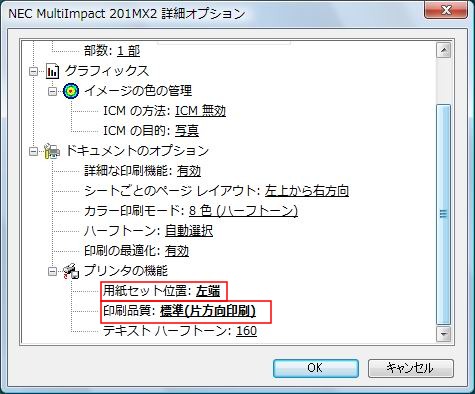The width and height of the screenshot is (475, 394).
Task: Select ICM の目的 value 写真
Action: coord(187,131)
